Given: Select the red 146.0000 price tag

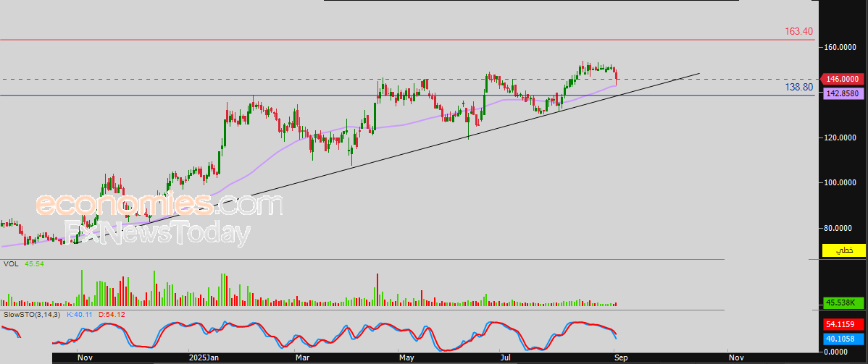Looking at the screenshot, I should [x=842, y=79].
